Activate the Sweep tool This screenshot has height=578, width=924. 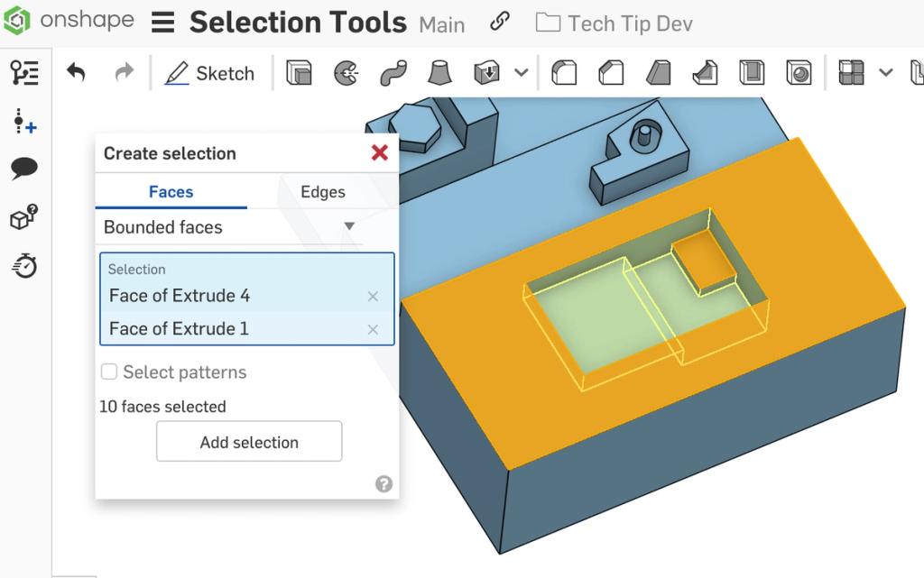tap(394, 73)
